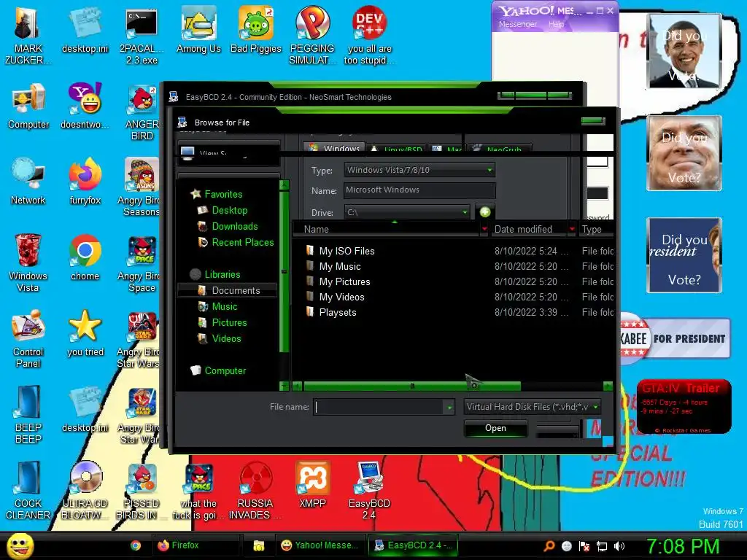Viewport: 747px width, 560px height.
Task: Select Music library in navigation pane
Action: [x=218, y=307]
